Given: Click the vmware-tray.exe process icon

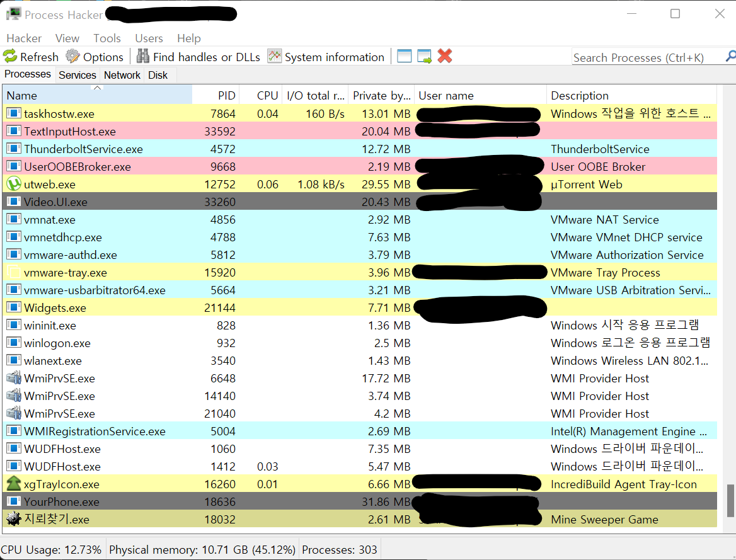Looking at the screenshot, I should coord(14,272).
